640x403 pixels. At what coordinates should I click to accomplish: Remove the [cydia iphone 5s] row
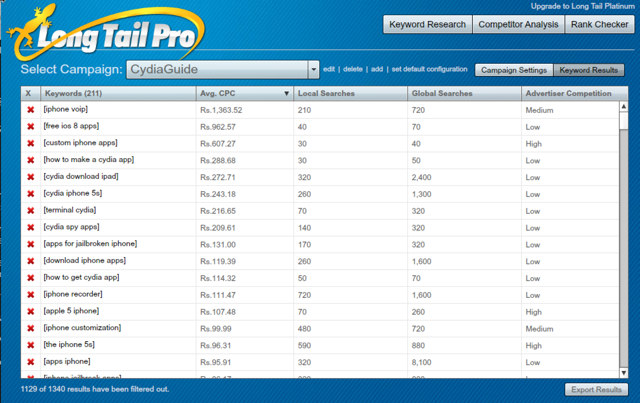tap(31, 194)
